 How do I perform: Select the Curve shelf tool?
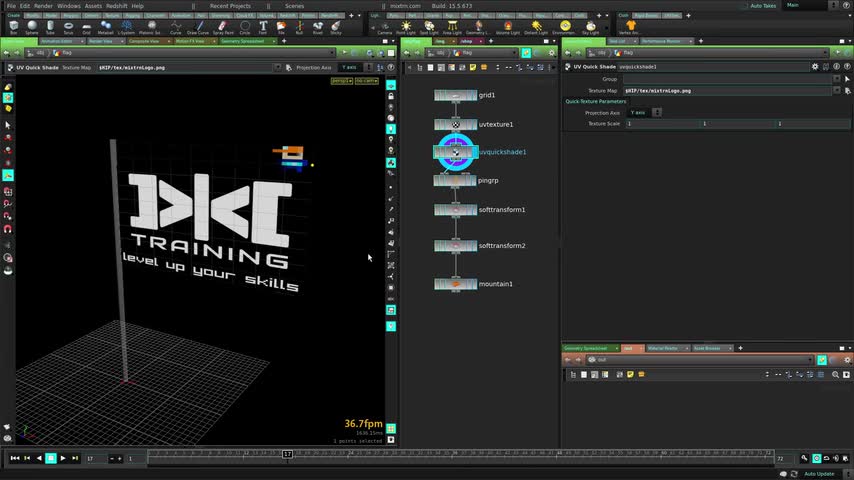coord(175,27)
